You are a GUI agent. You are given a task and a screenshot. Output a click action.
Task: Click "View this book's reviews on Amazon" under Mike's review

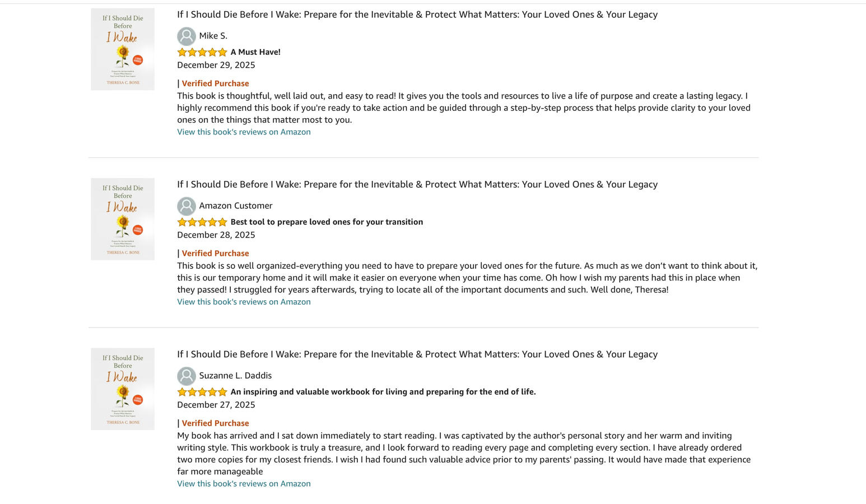point(244,132)
